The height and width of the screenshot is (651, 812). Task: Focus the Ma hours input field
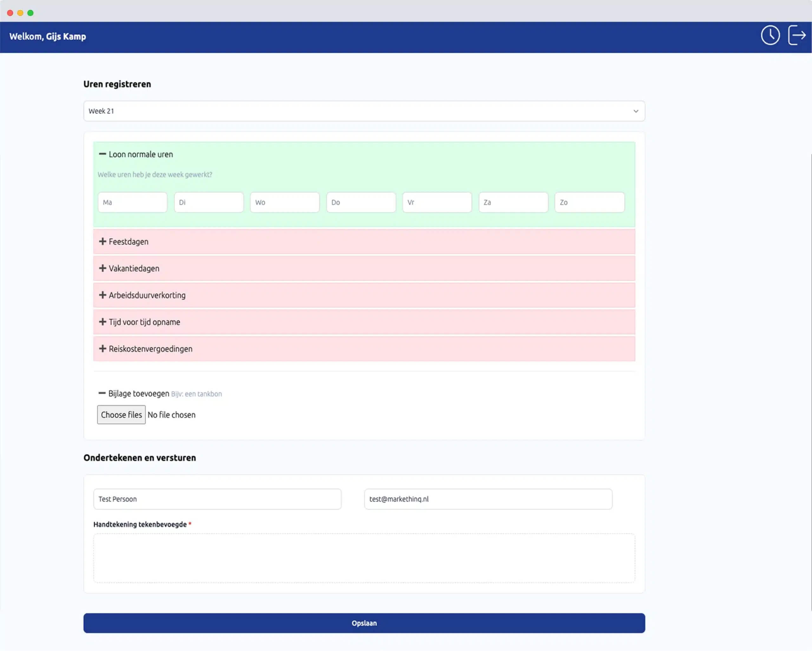(x=133, y=202)
